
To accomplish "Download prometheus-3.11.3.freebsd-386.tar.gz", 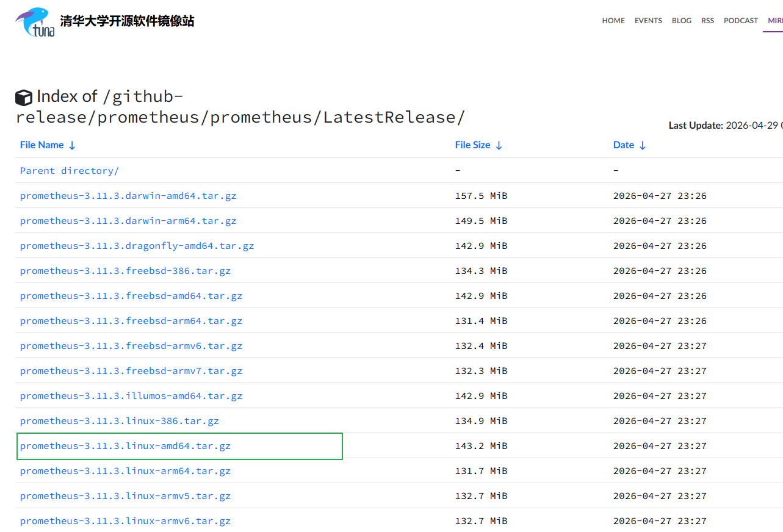I will (125, 271).
